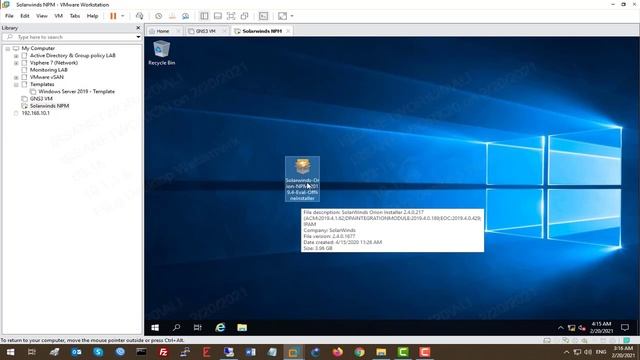Open the Help menu

click(x=92, y=16)
